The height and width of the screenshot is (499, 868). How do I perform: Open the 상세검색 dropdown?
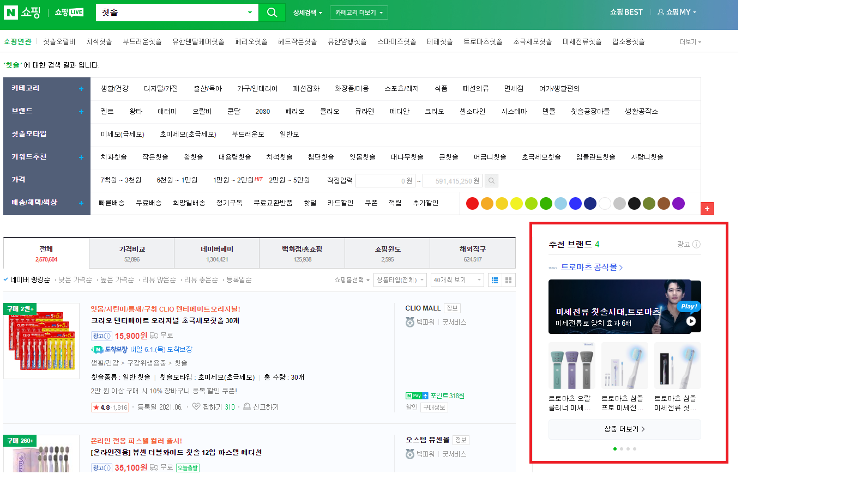coord(308,13)
